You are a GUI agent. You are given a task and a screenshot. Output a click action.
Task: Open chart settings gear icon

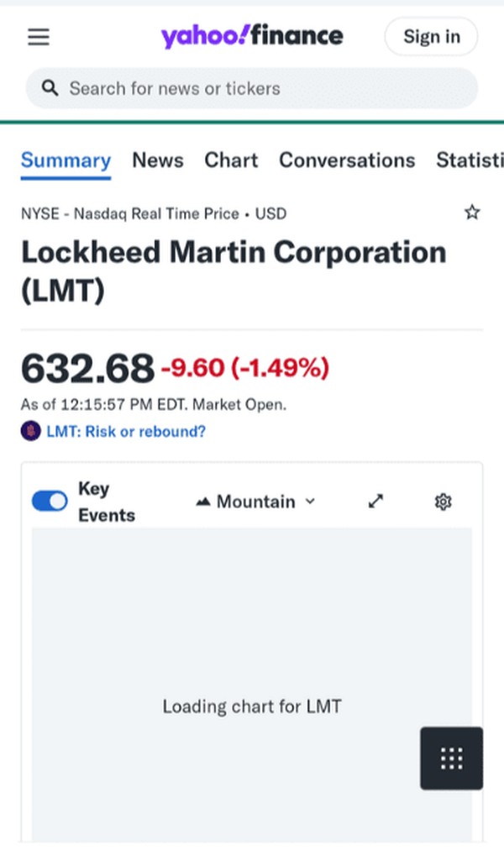point(443,502)
